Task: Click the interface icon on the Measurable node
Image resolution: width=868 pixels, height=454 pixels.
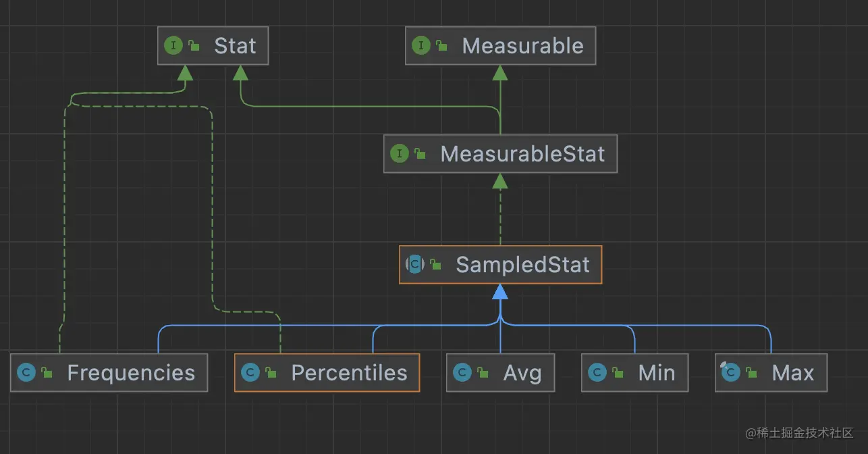Action: pos(422,46)
